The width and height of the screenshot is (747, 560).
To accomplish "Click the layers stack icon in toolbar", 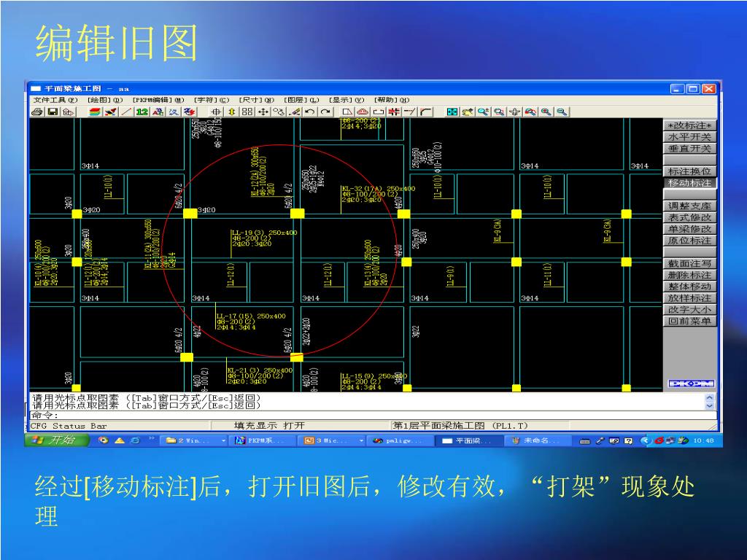I will (96, 112).
